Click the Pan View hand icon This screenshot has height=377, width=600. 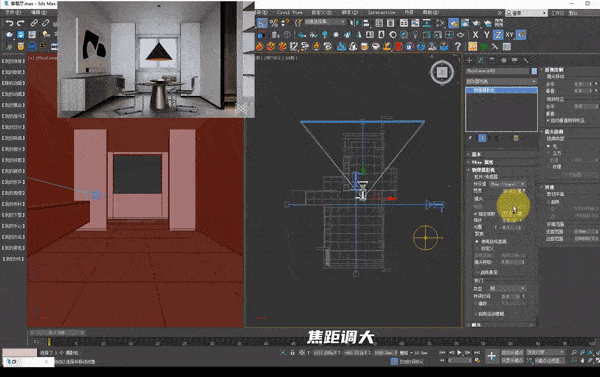point(582,360)
